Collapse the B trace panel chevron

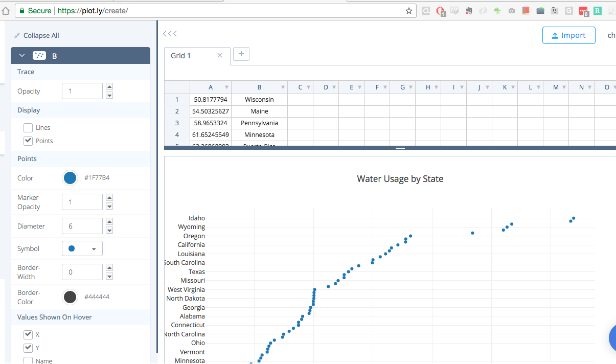click(22, 56)
